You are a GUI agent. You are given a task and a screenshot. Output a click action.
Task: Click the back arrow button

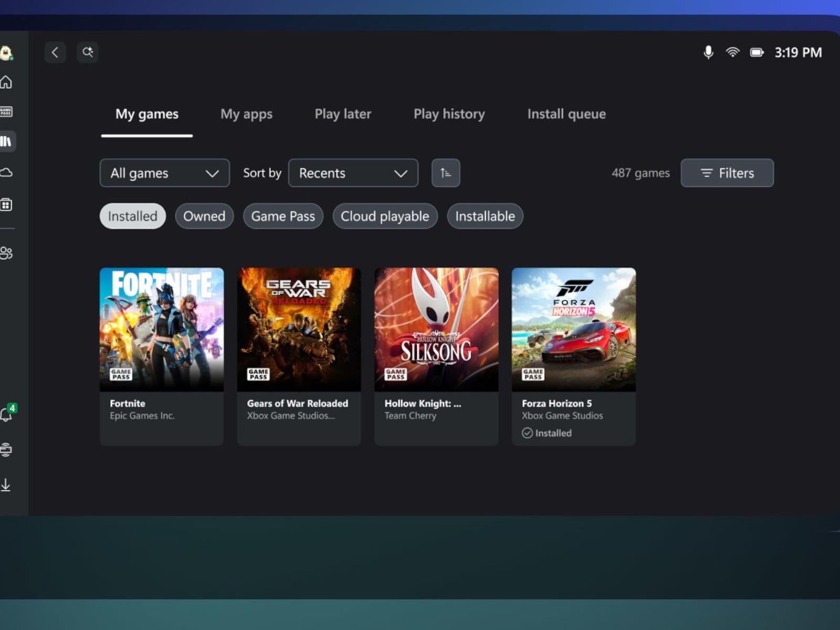click(55, 52)
